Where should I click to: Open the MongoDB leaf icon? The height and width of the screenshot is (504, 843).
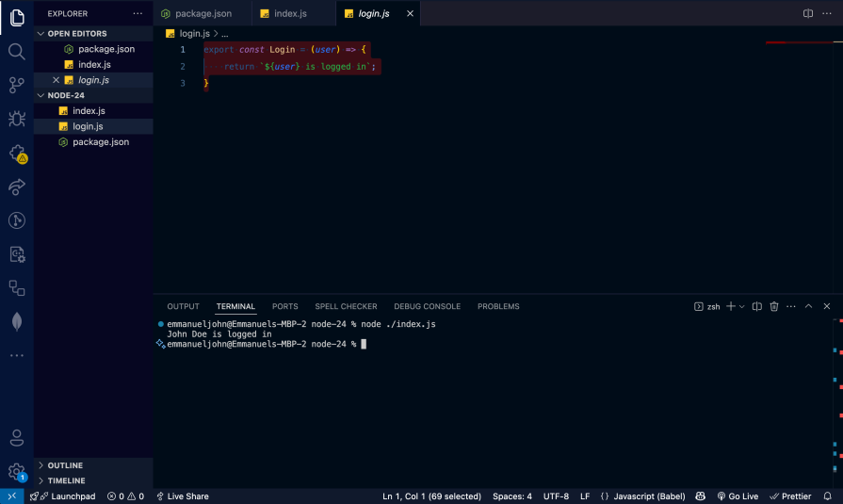[17, 321]
